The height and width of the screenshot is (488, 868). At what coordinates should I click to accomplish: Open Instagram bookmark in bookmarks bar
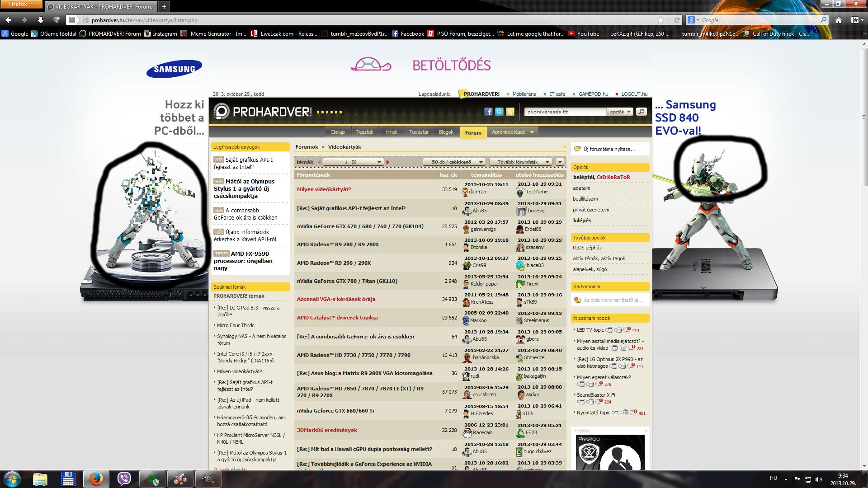(160, 33)
